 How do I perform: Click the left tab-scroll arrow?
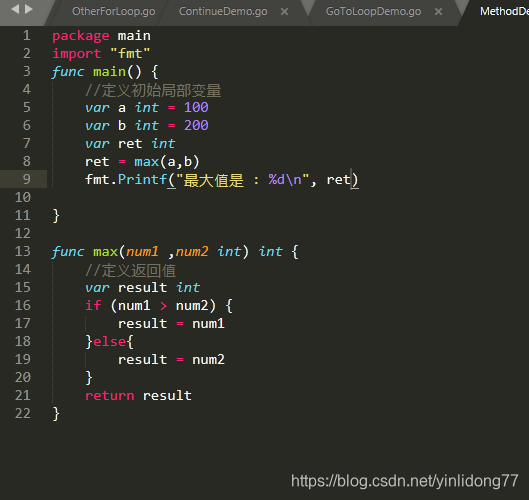(16, 9)
